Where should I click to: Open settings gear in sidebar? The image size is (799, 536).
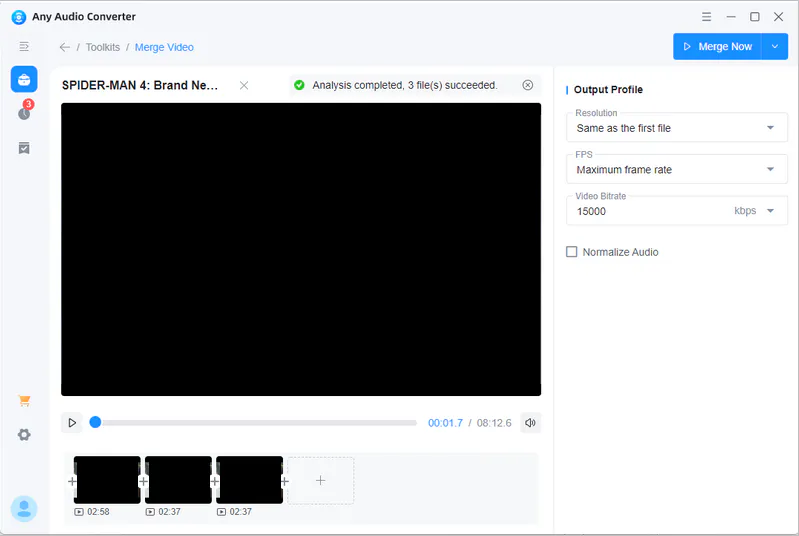click(x=24, y=435)
